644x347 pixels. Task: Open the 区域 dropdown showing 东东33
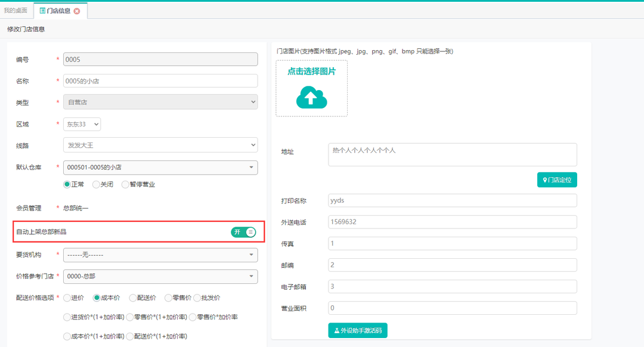82,124
